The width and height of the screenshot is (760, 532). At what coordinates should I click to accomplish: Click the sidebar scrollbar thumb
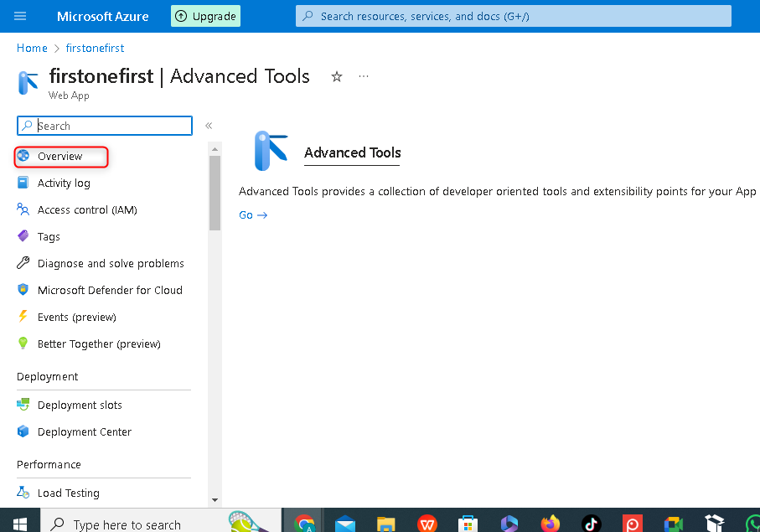pos(215,193)
